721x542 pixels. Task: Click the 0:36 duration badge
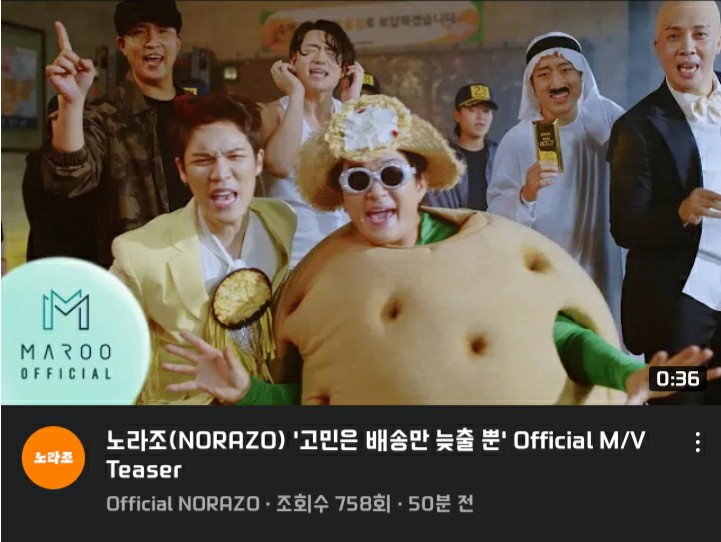pos(677,379)
